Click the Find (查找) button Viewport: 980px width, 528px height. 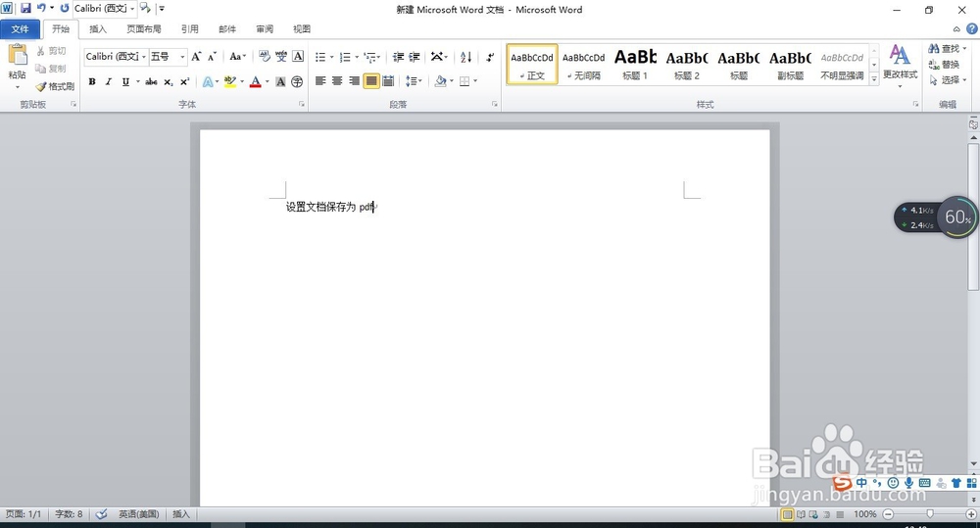(x=947, y=49)
